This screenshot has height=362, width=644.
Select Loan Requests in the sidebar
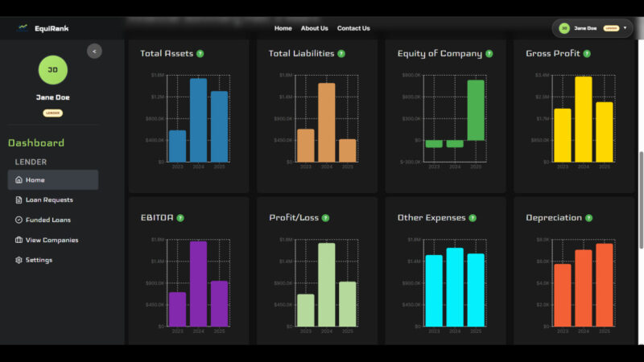coord(49,200)
